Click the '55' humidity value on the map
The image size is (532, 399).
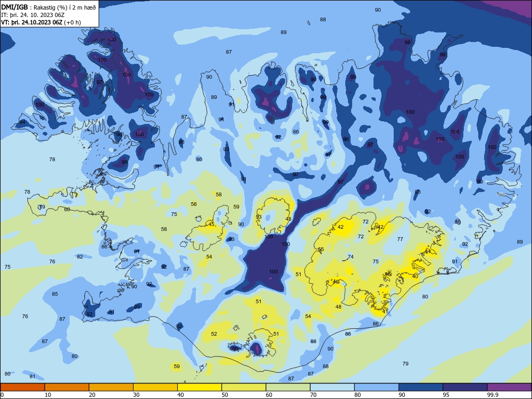[321, 250]
